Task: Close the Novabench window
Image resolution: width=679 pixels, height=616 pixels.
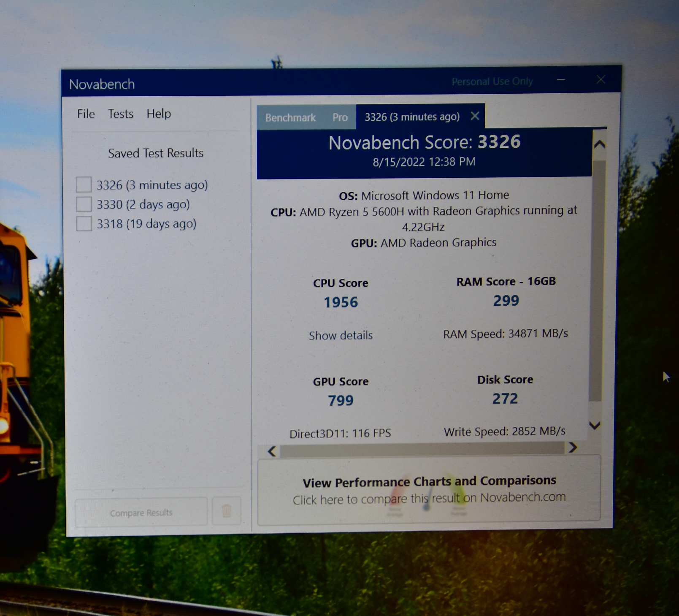Action: [601, 79]
